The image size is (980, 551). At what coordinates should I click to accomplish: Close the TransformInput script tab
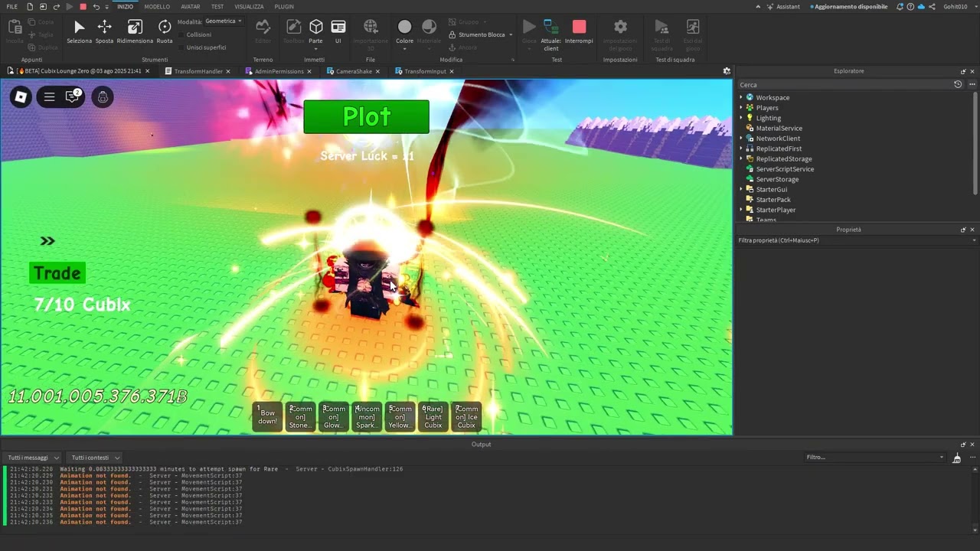452,71
